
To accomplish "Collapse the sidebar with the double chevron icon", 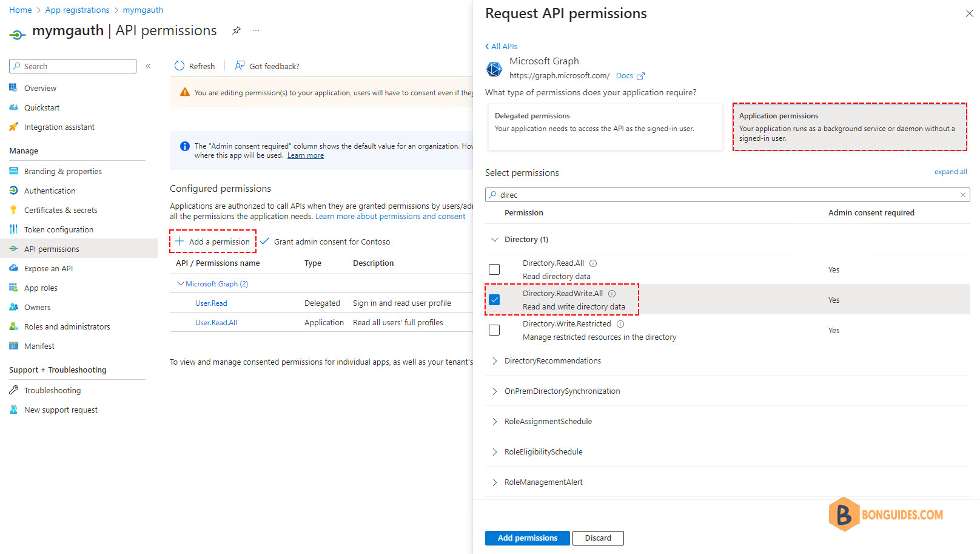I will click(148, 66).
